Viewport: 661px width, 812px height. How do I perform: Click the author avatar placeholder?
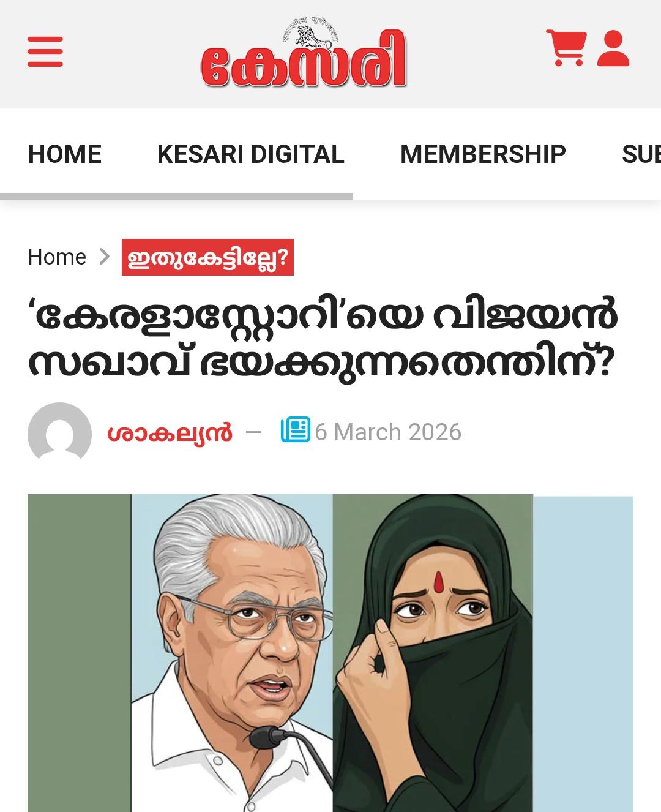(59, 432)
